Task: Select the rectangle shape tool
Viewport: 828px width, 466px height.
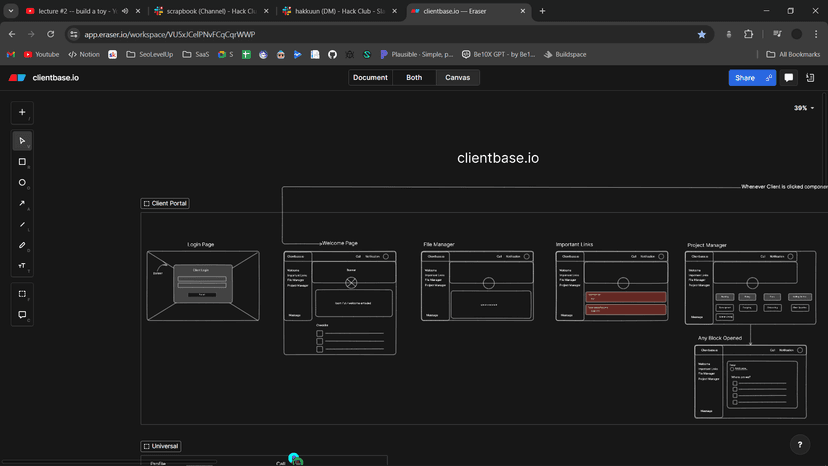Action: click(22, 162)
